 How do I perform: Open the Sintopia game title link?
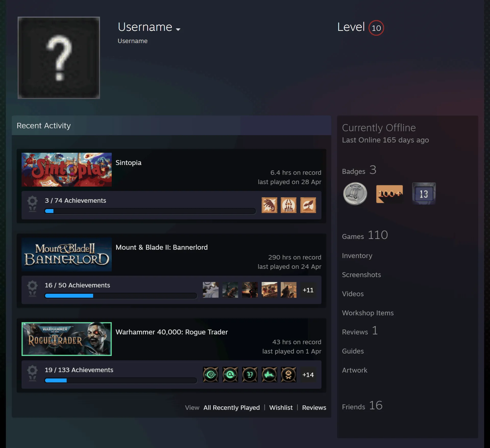click(128, 163)
